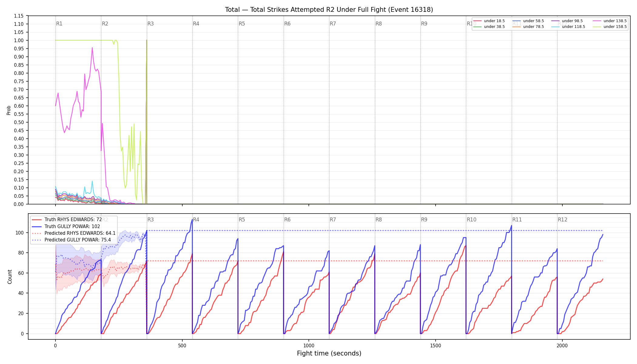This screenshot has height=364, width=637.
Task: Click the 'Count' y-axis label
Action: [x=10, y=277]
